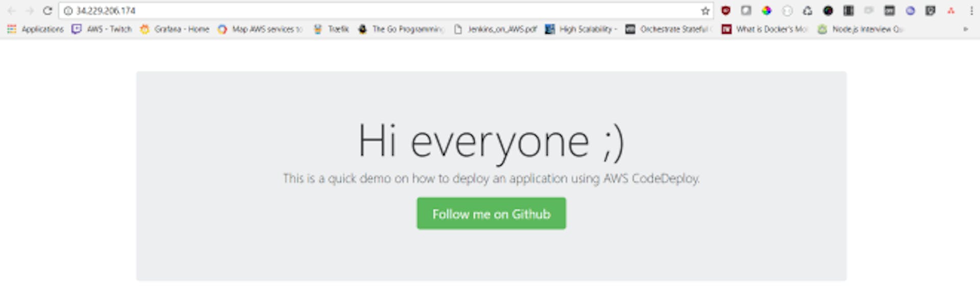This screenshot has height=297, width=980.
Task: Expand the bookmarks overflow arrow
Action: 965,29
